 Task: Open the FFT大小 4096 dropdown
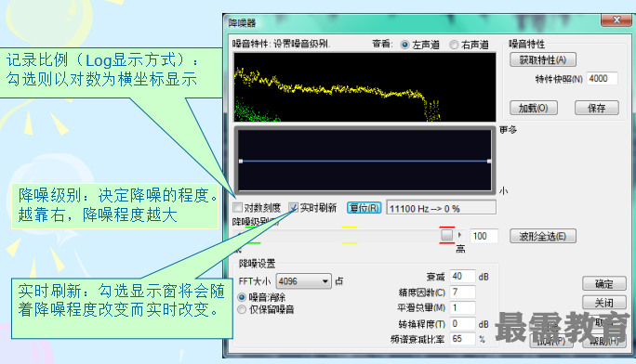[303, 281]
